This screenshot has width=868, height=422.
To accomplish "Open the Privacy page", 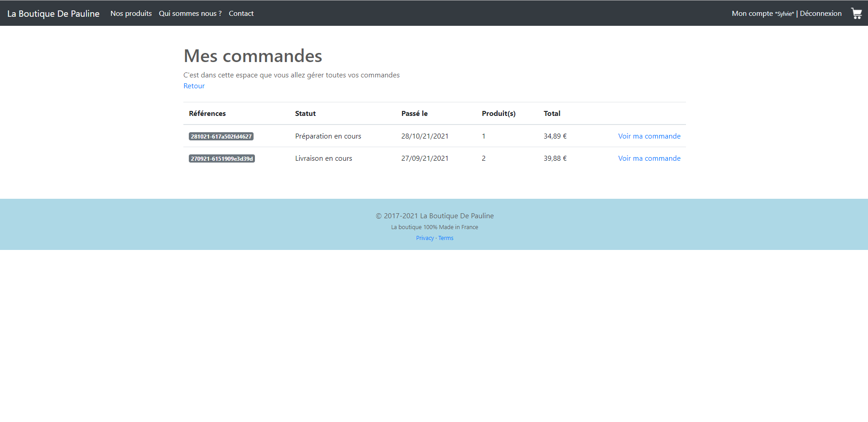I will pos(425,238).
